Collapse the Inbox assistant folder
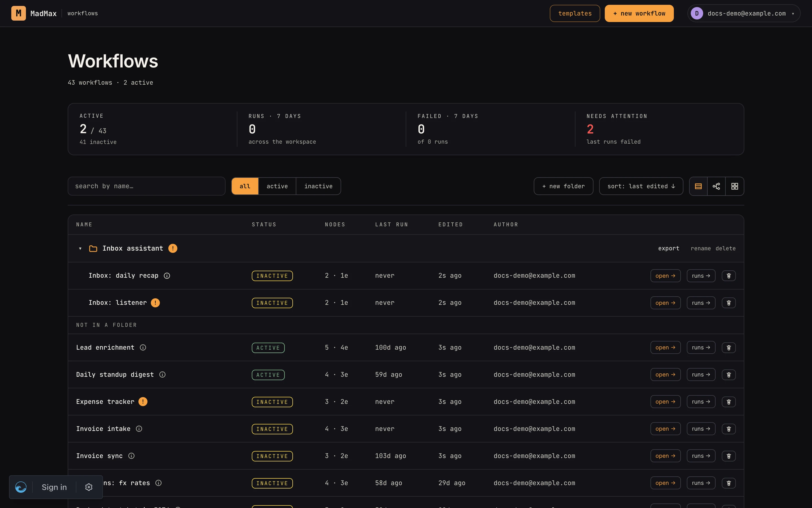 click(x=80, y=249)
